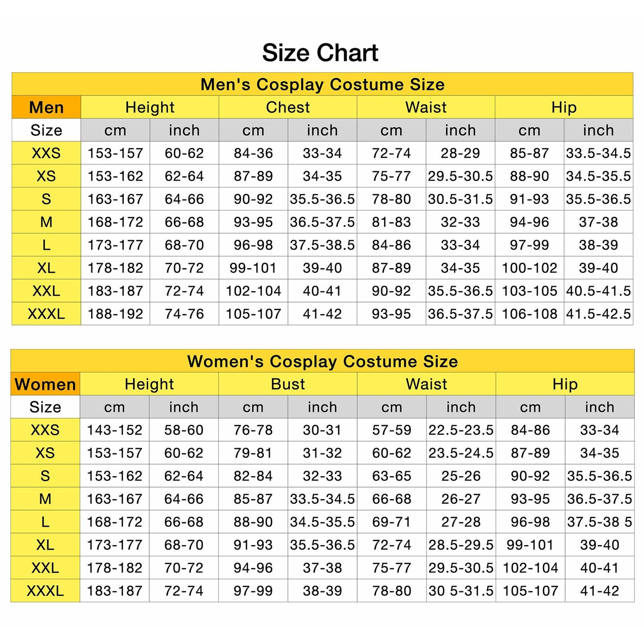
Task: Click the Hip header in women's table
Action: coord(565,384)
